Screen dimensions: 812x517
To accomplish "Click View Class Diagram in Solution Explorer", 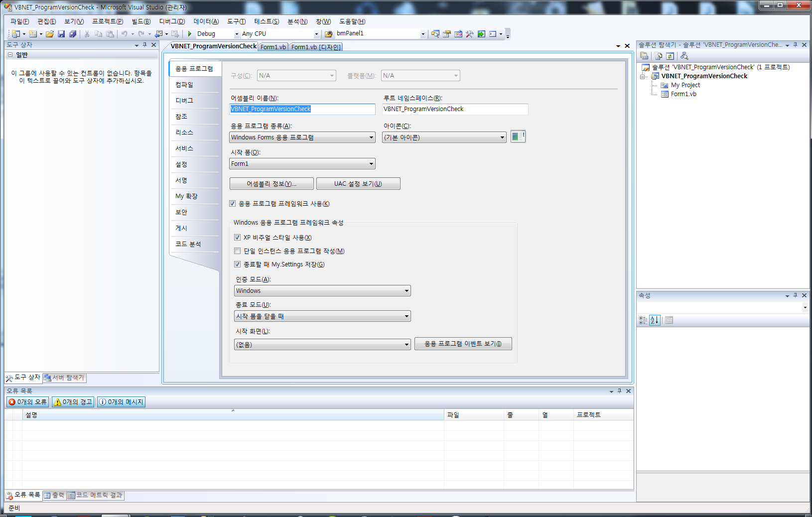I will (x=684, y=56).
